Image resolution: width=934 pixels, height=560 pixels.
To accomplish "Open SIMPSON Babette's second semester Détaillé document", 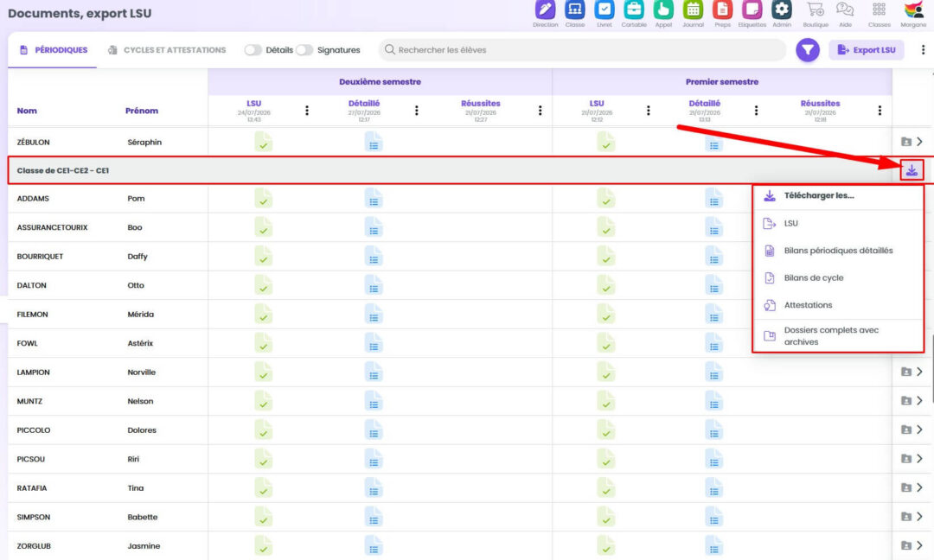I will pos(374,517).
